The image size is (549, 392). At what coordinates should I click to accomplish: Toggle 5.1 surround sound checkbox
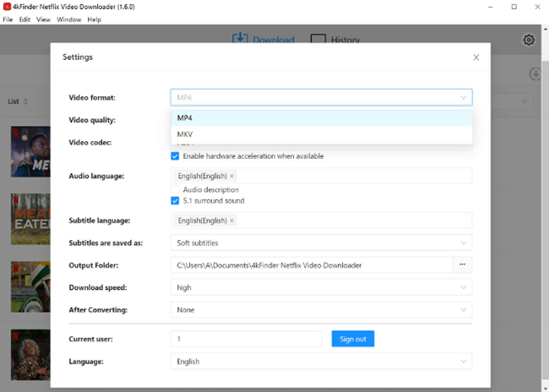(175, 201)
